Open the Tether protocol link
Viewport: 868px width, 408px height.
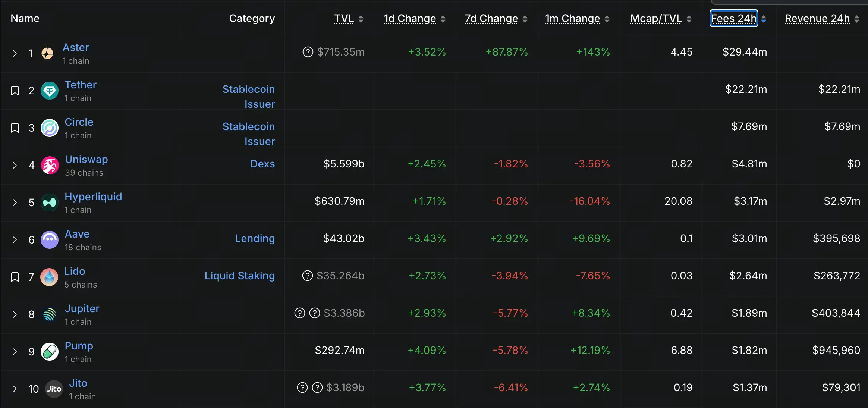pyautogui.click(x=81, y=85)
